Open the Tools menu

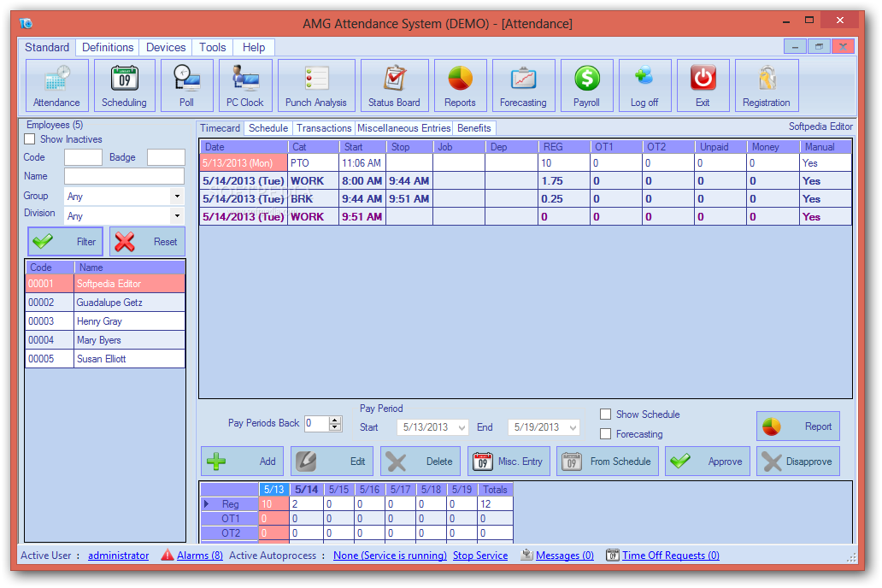[x=213, y=47]
